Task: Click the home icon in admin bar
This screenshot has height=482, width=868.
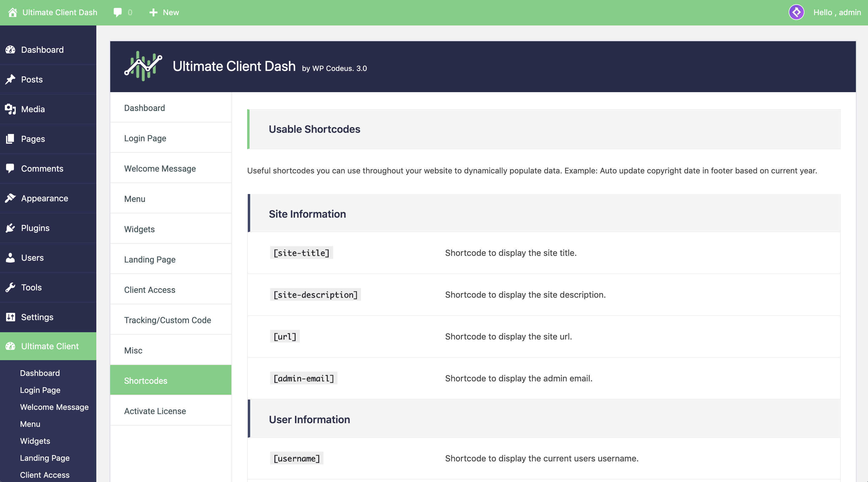Action: tap(12, 12)
